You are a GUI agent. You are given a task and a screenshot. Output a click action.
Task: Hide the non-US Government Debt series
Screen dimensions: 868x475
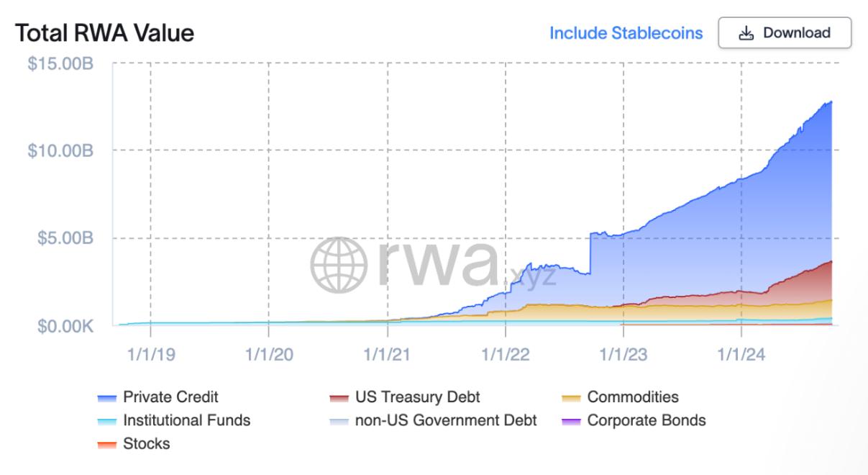(445, 420)
